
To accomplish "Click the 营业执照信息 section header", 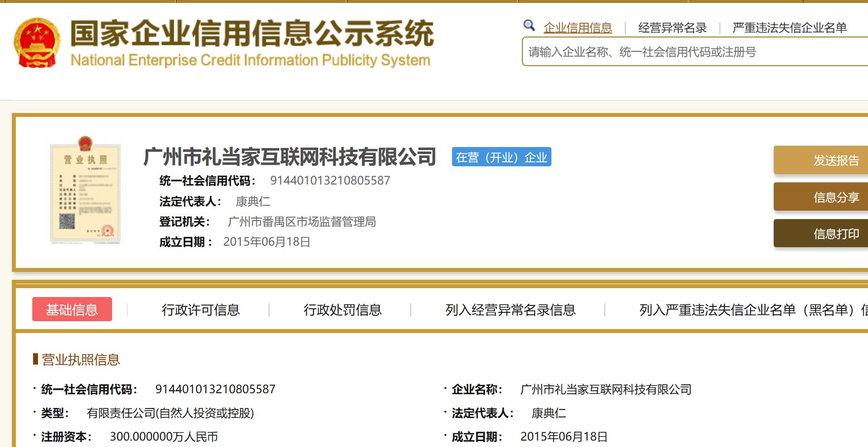I will pos(79,360).
